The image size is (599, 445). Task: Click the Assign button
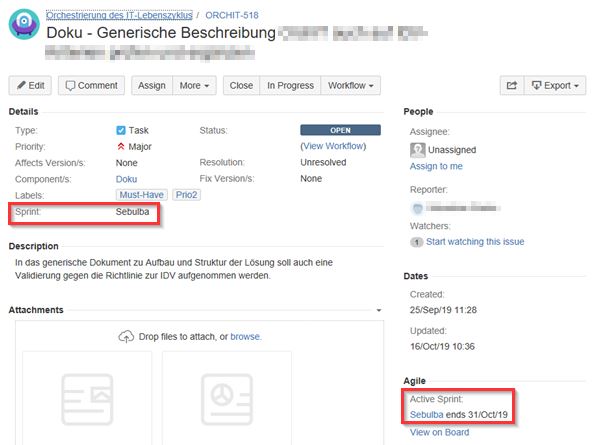point(152,85)
